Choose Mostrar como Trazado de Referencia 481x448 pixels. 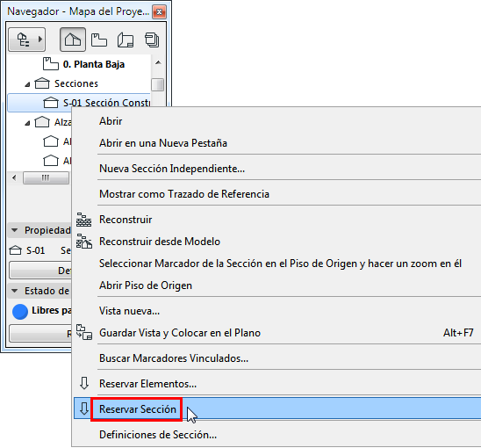(184, 194)
